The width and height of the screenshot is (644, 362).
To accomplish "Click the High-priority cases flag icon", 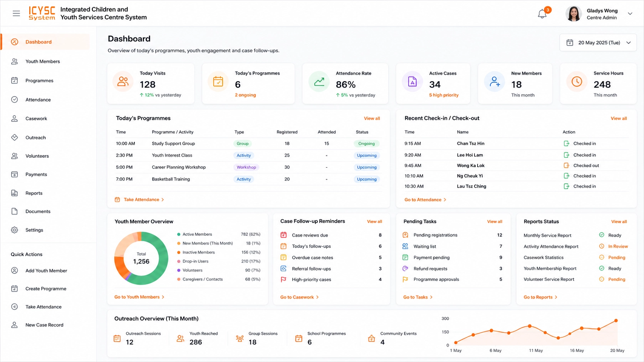I will (283, 280).
